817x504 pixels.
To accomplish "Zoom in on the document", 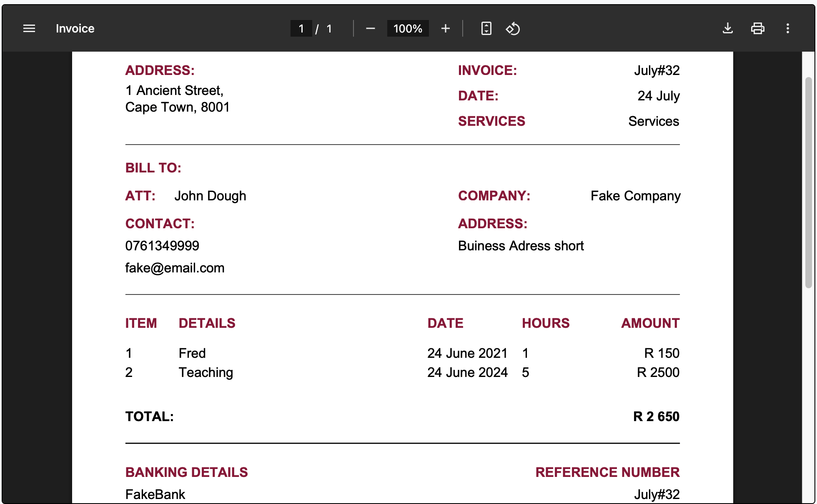I will coord(445,28).
